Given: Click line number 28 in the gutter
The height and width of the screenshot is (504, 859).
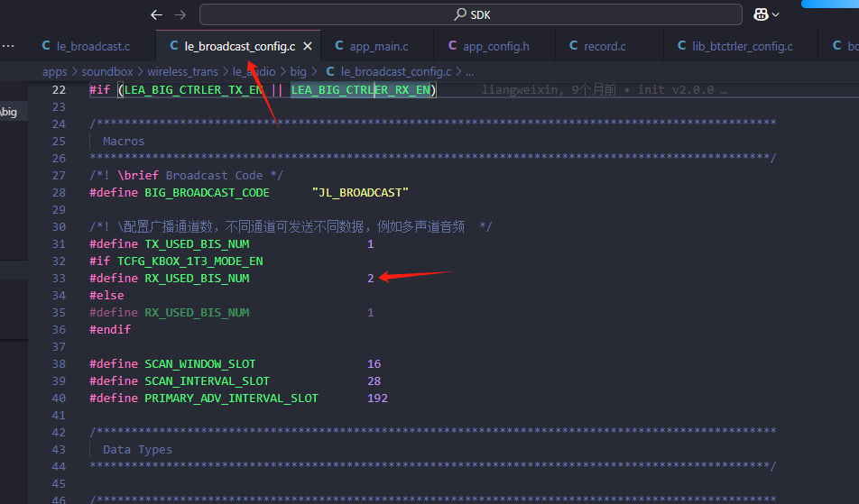Looking at the screenshot, I should [x=59, y=193].
